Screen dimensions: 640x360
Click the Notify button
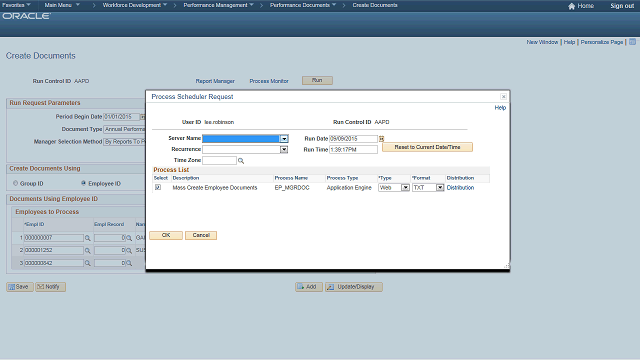pyautogui.click(x=50, y=287)
